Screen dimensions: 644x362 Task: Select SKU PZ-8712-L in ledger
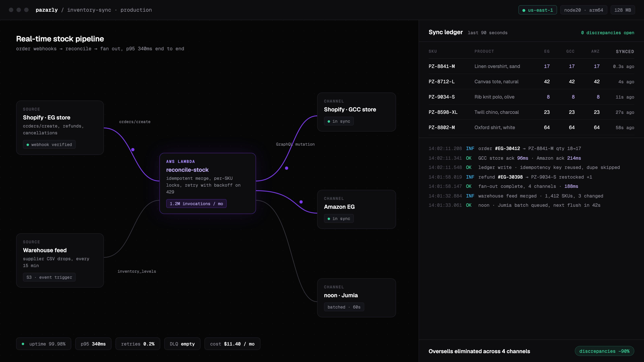pos(442,81)
